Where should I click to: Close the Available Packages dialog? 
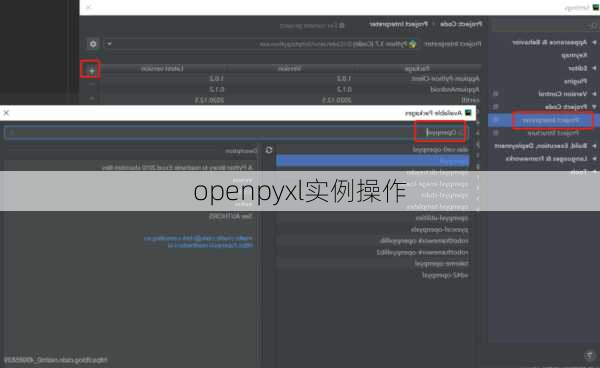click(6, 113)
